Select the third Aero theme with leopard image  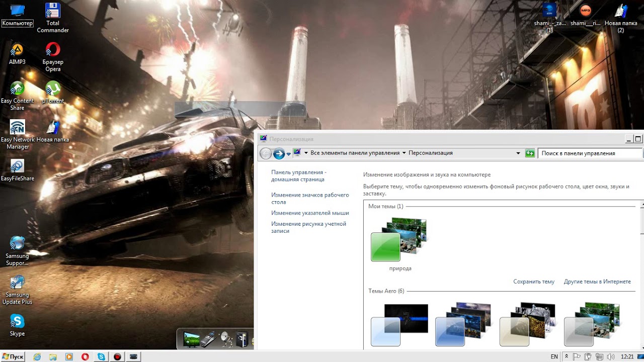(x=528, y=325)
